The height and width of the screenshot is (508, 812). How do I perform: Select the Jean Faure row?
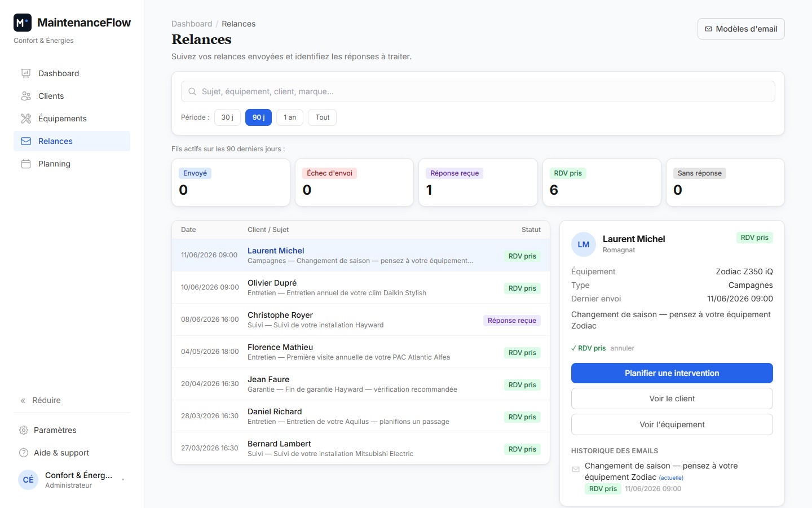point(361,384)
